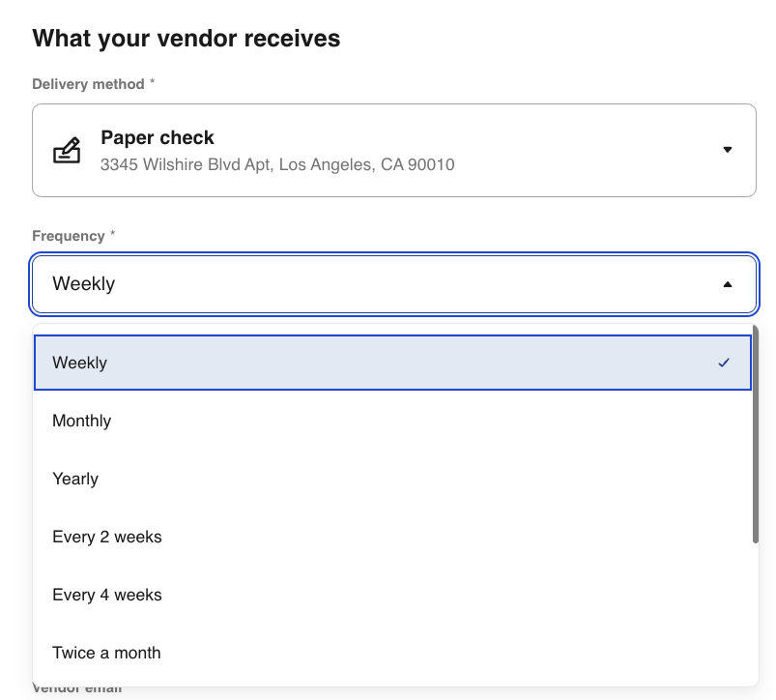The height and width of the screenshot is (700, 776).
Task: Select Twice a month option
Action: (x=106, y=653)
